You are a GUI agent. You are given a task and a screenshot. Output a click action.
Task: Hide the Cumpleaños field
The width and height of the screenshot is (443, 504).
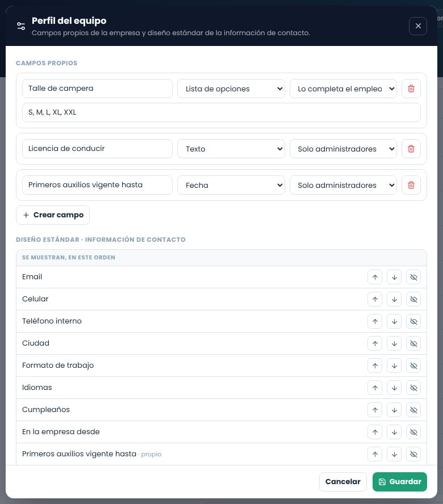[413, 410]
